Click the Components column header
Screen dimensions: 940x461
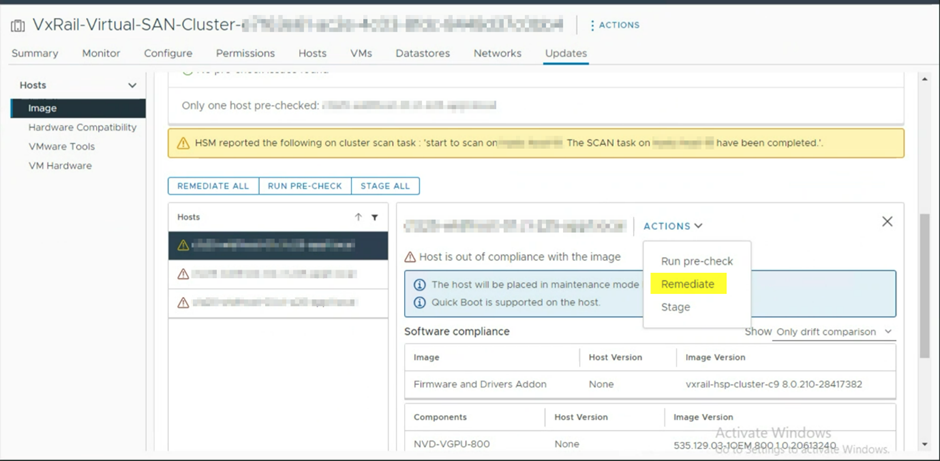coord(440,417)
